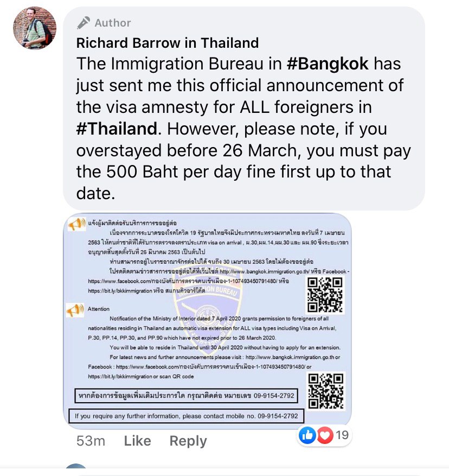This screenshot has width=449, height=476.
Task: Click the Author pen badge icon
Action: click(84, 23)
